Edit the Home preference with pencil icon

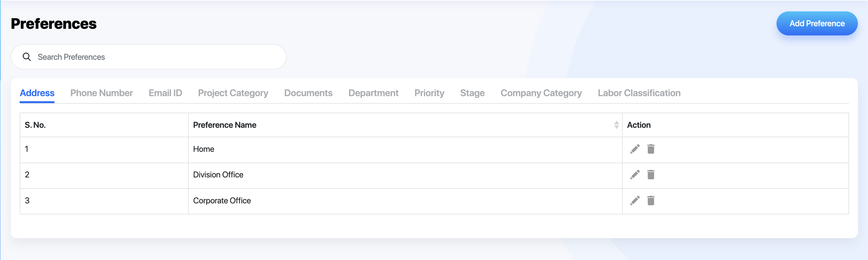(635, 149)
